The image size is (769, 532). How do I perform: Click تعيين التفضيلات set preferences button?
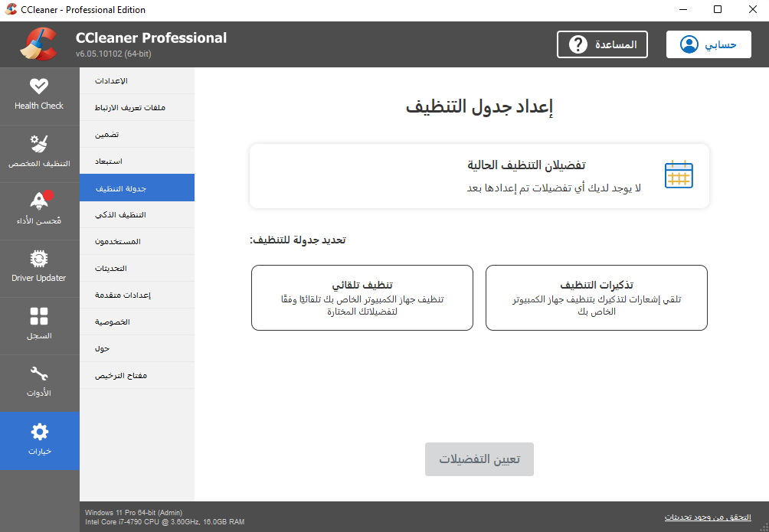coord(479,459)
